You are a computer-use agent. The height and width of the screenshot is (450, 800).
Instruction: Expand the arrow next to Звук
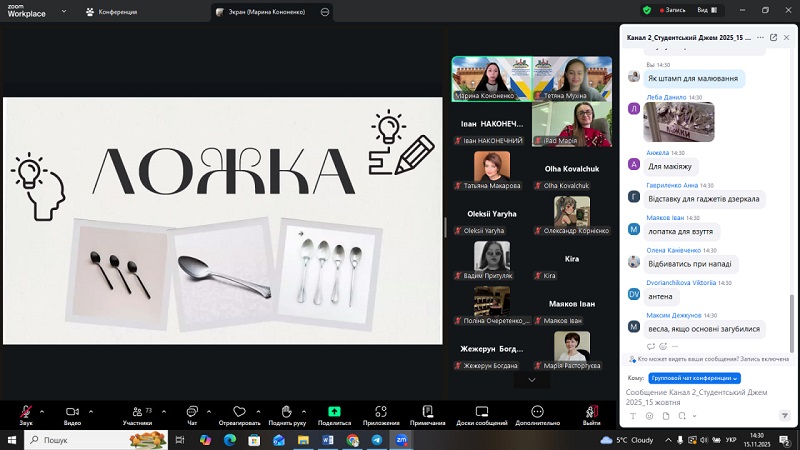[x=43, y=410]
